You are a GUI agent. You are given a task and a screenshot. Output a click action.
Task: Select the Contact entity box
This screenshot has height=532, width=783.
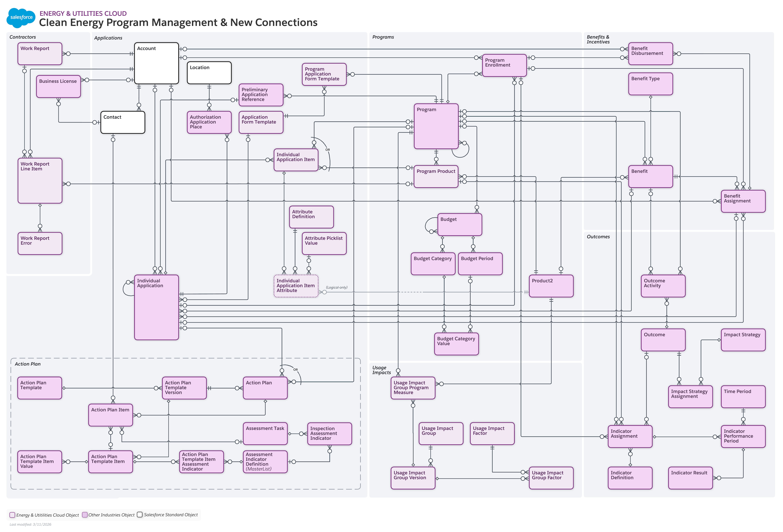point(122,122)
